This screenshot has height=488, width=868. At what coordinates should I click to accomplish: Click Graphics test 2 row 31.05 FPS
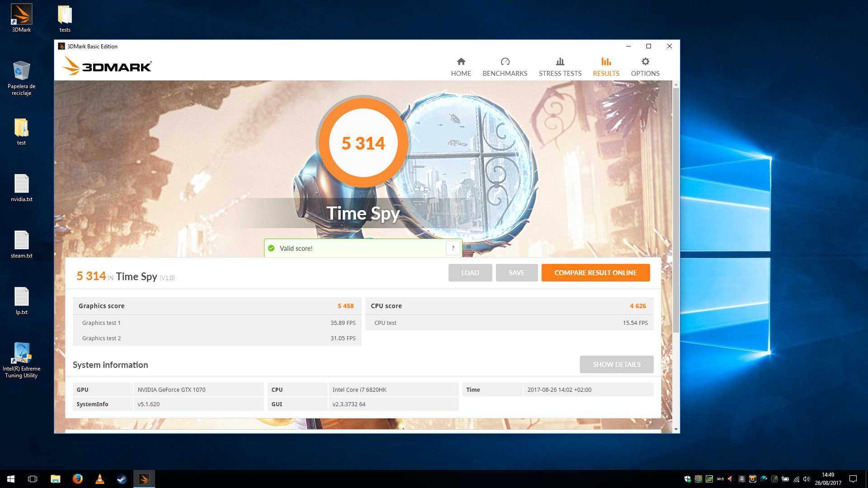coord(217,338)
